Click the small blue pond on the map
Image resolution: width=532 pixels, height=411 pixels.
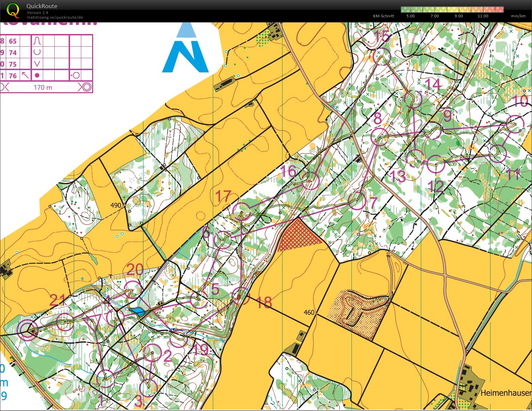[138, 311]
